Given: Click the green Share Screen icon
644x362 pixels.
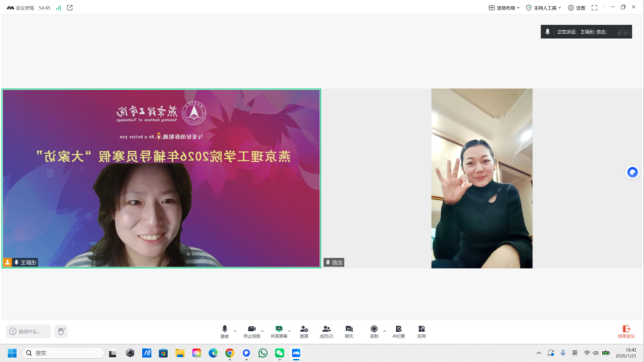Looking at the screenshot, I should tap(279, 330).
